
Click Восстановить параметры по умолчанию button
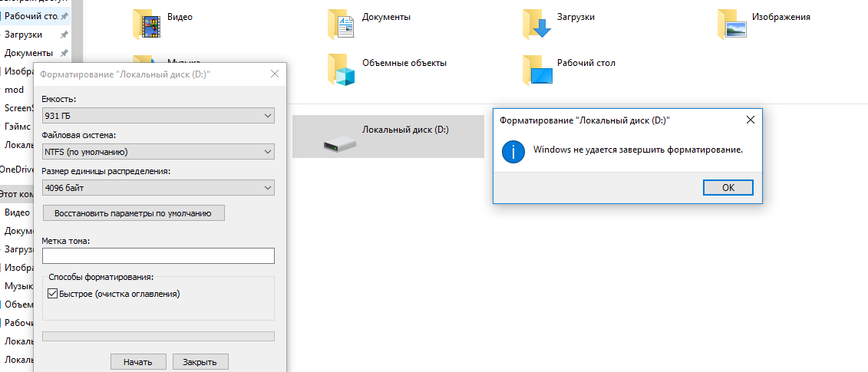[134, 212]
